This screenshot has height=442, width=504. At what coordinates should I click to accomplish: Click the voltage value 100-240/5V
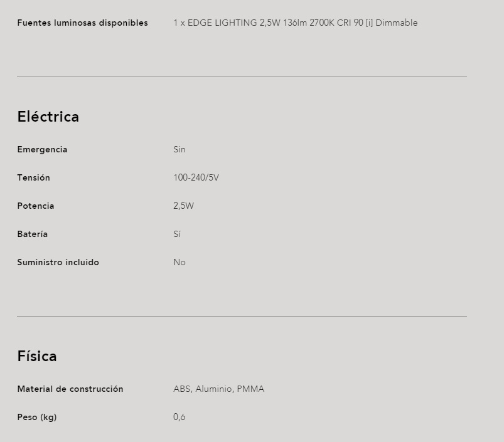(196, 177)
